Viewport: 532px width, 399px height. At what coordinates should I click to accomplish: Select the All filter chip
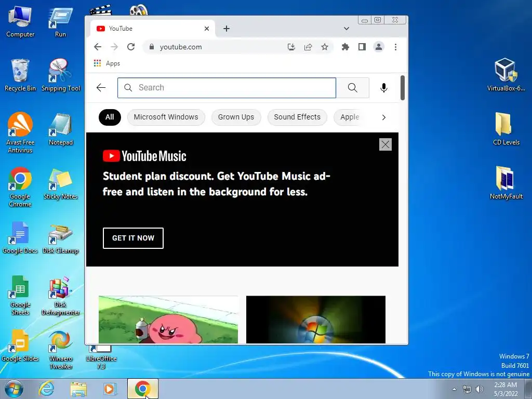click(110, 117)
